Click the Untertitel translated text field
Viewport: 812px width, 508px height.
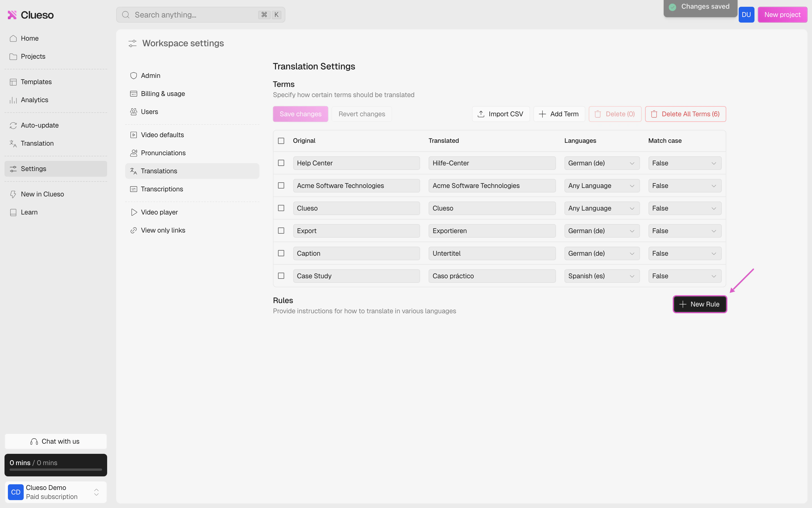coord(492,253)
